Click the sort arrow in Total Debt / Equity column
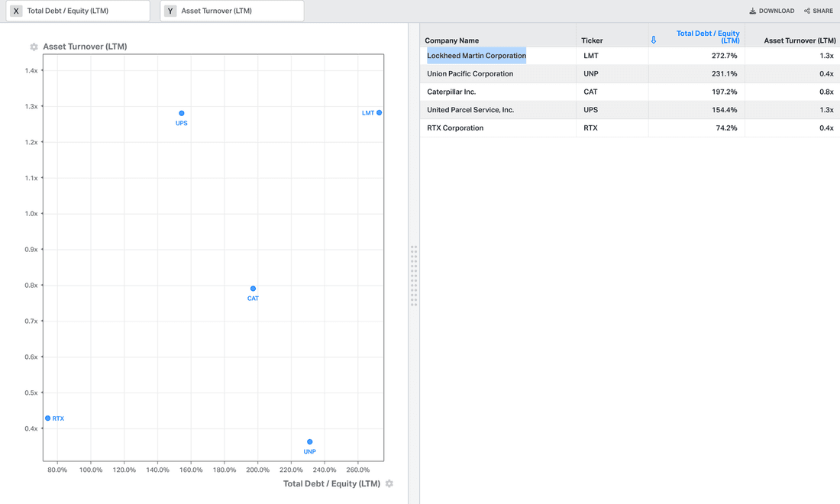 654,40
